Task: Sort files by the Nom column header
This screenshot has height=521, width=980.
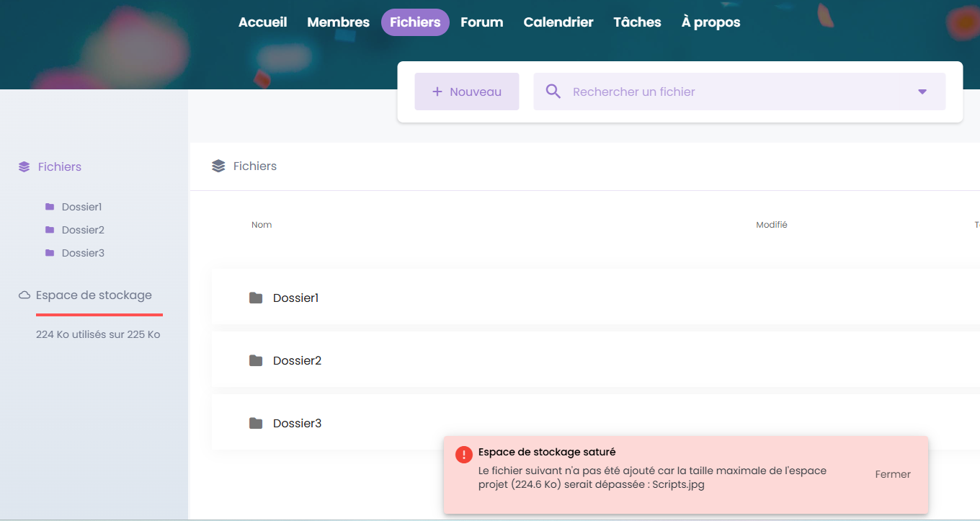Action: point(262,225)
